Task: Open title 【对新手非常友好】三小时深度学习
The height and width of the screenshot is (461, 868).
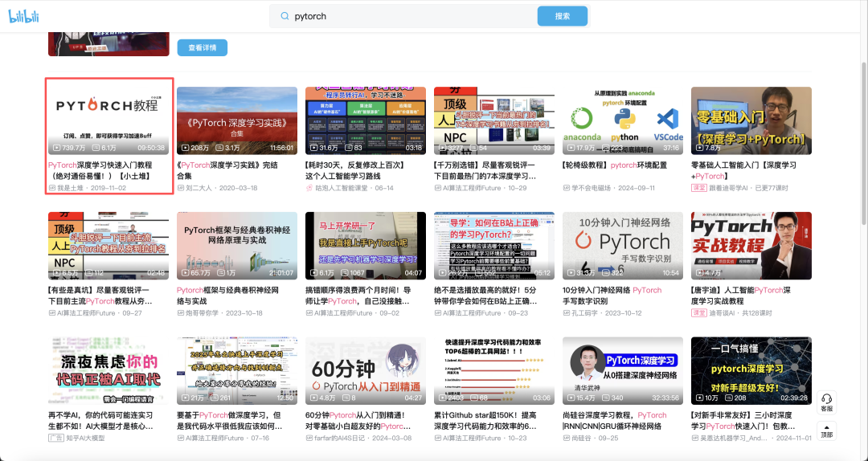Action: [743, 421]
